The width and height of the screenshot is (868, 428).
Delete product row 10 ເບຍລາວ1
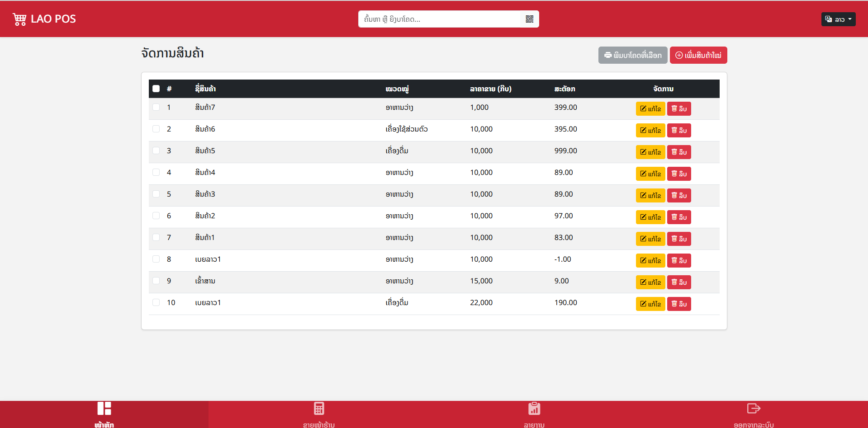(679, 304)
